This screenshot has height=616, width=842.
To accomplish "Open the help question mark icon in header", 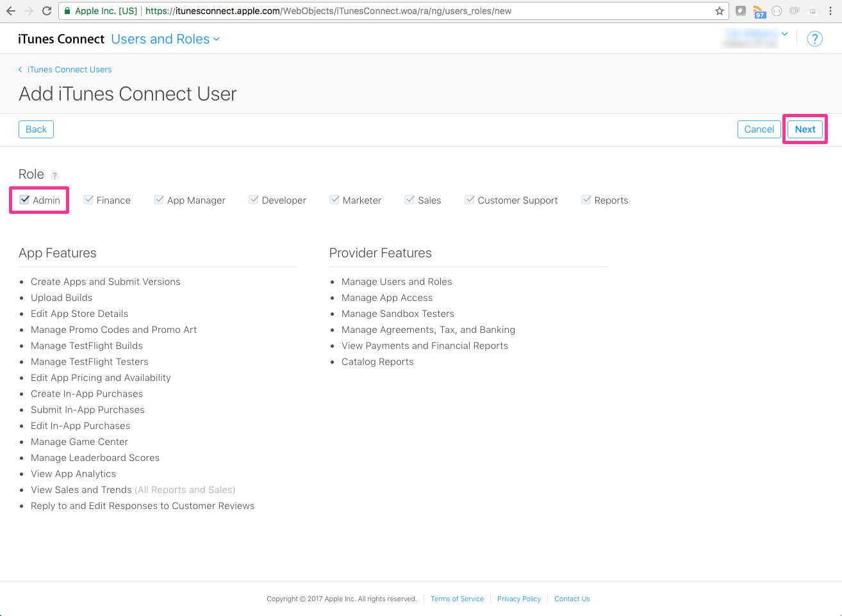I will click(x=814, y=39).
